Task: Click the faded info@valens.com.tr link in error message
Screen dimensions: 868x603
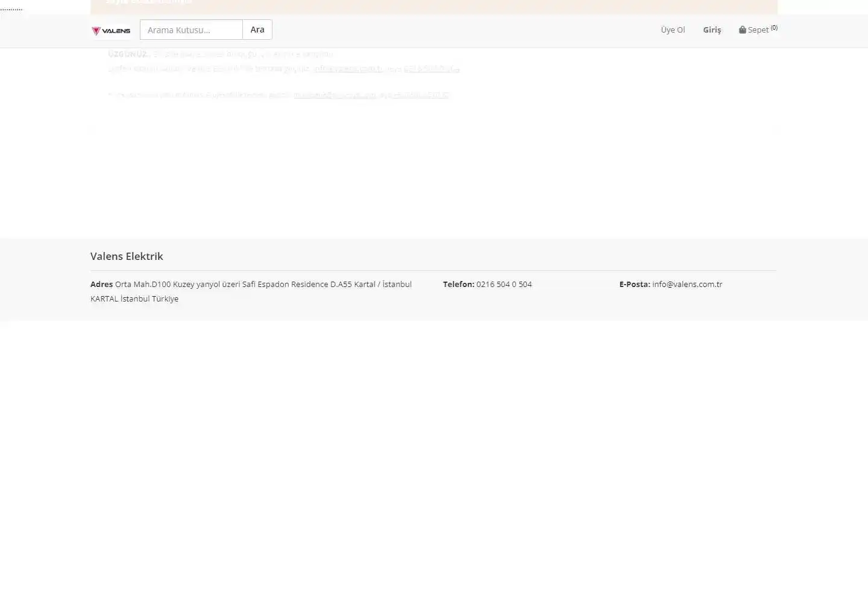Action: tap(348, 68)
